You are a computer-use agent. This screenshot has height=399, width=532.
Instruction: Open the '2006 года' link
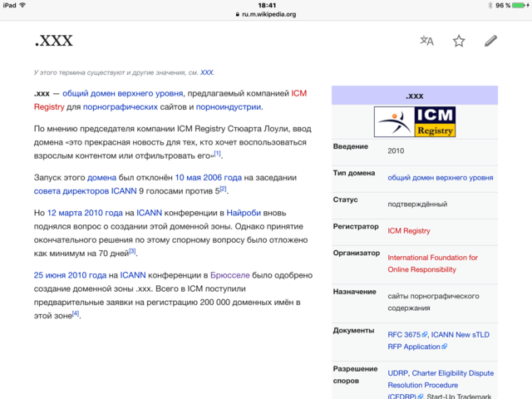coord(223,177)
